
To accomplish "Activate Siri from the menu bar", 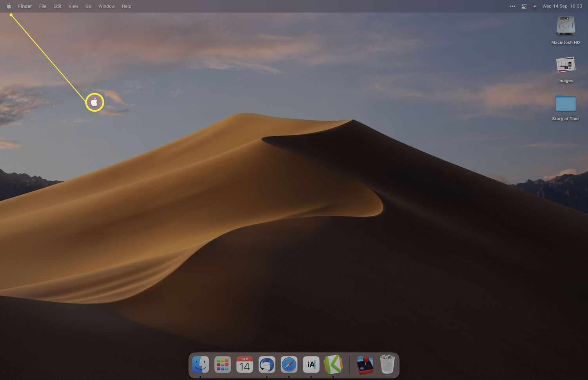I will [534, 6].
